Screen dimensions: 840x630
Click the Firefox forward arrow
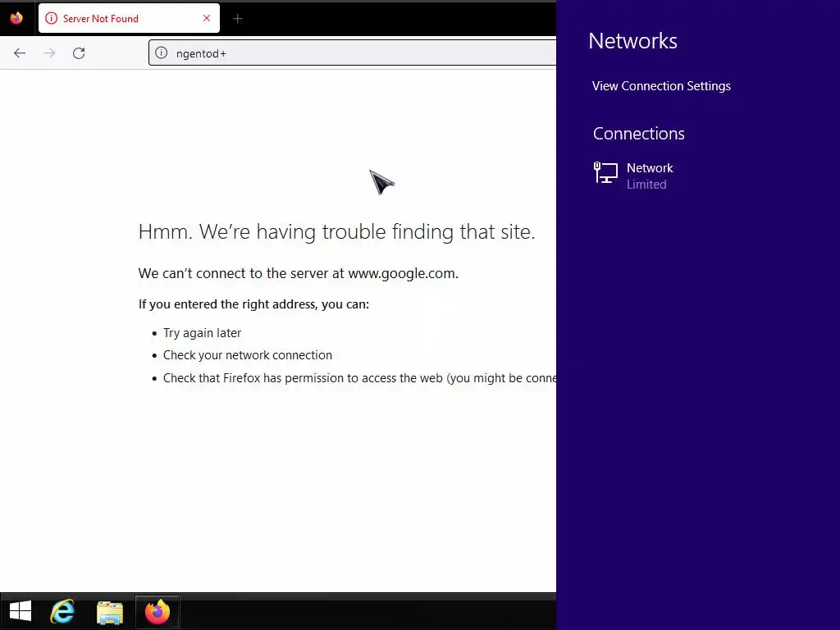tap(49, 53)
